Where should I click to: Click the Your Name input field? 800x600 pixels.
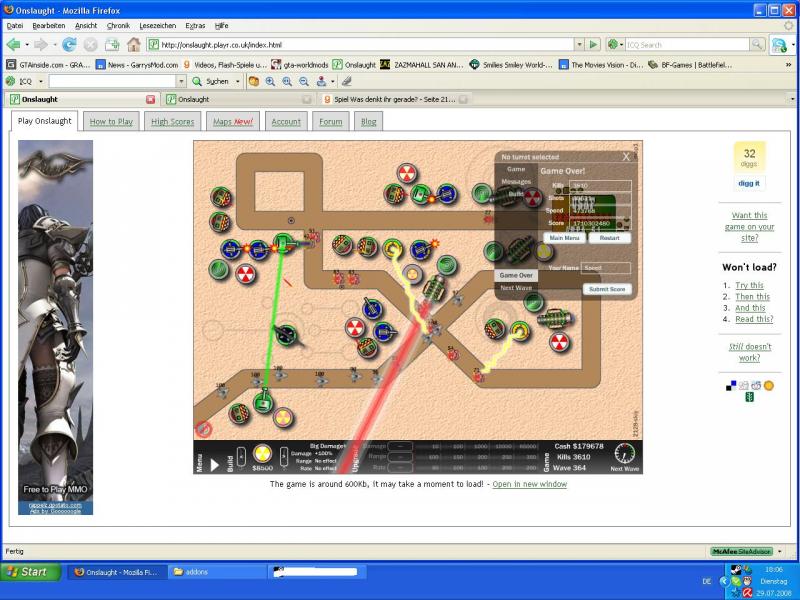coord(606,268)
